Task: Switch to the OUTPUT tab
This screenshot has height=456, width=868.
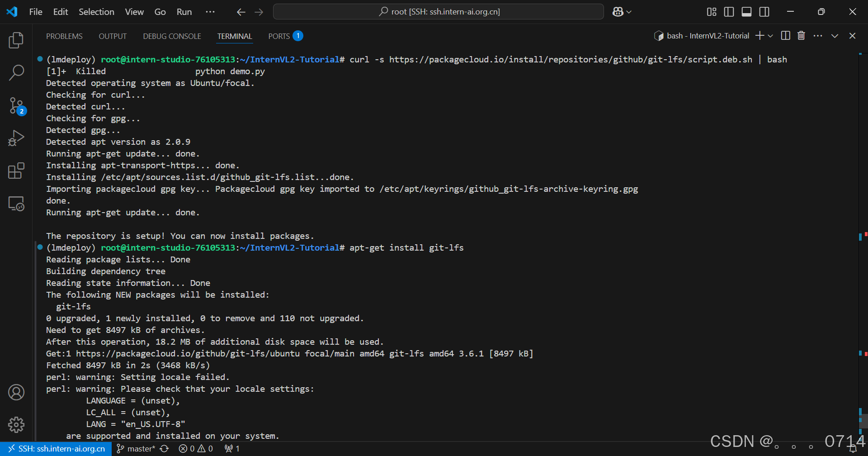Action: click(x=113, y=36)
